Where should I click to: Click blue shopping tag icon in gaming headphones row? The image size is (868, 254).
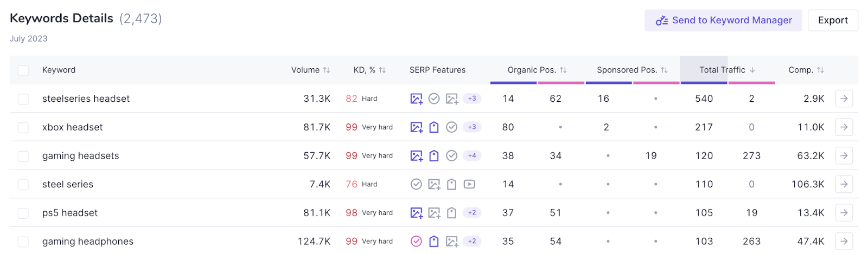(x=434, y=241)
